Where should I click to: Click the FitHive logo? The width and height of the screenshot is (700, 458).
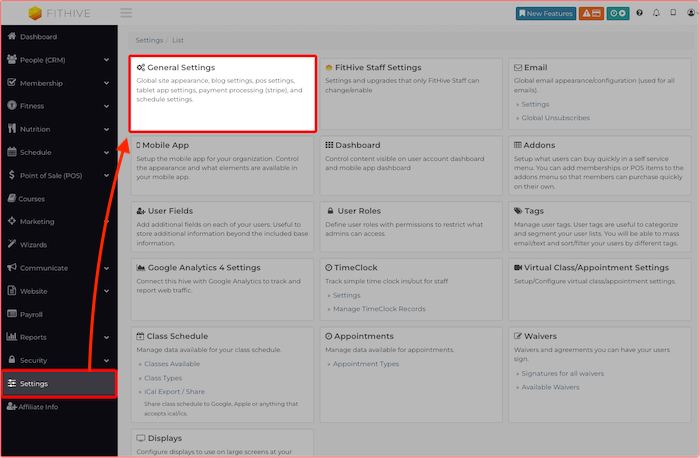(x=59, y=13)
